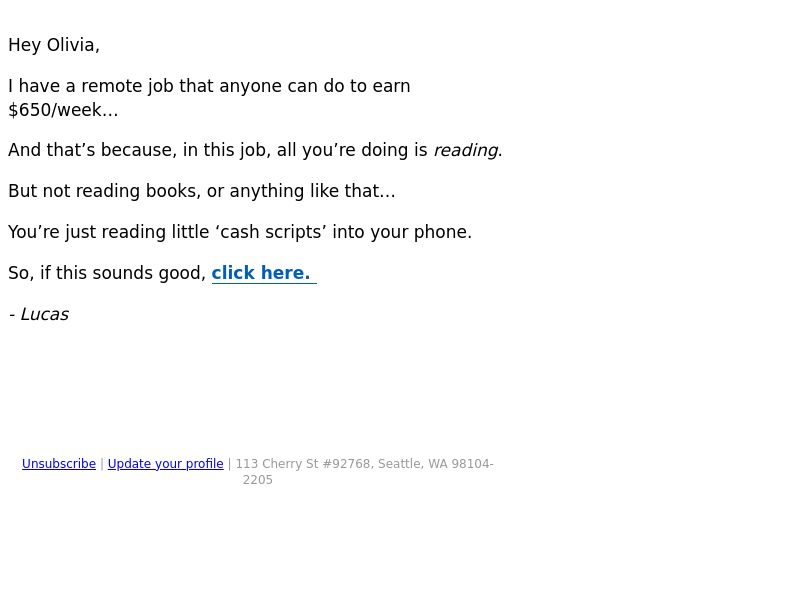The height and width of the screenshot is (600, 800).
Task: Click the "113 Cherry St #92768" address text
Action: [x=303, y=464]
